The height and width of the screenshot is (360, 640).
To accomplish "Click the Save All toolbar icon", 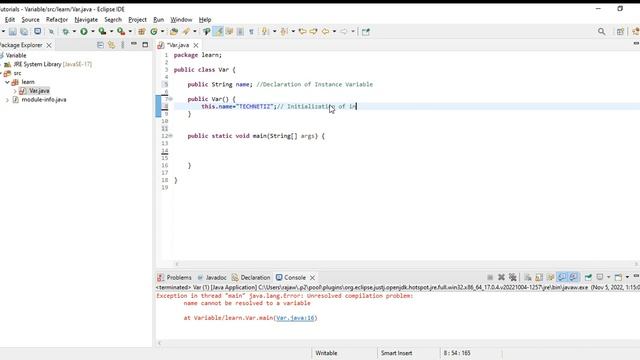I will [24, 31].
